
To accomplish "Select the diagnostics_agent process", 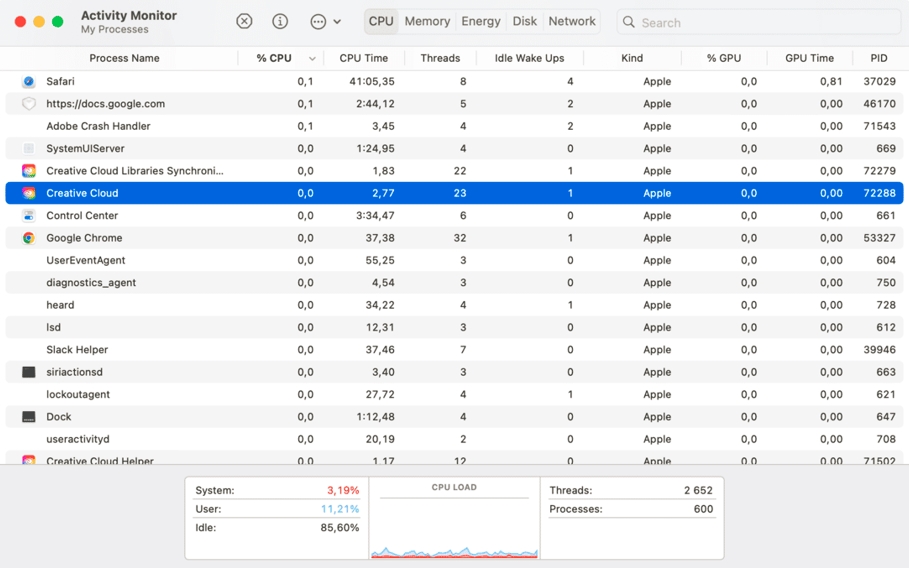I will click(x=91, y=283).
